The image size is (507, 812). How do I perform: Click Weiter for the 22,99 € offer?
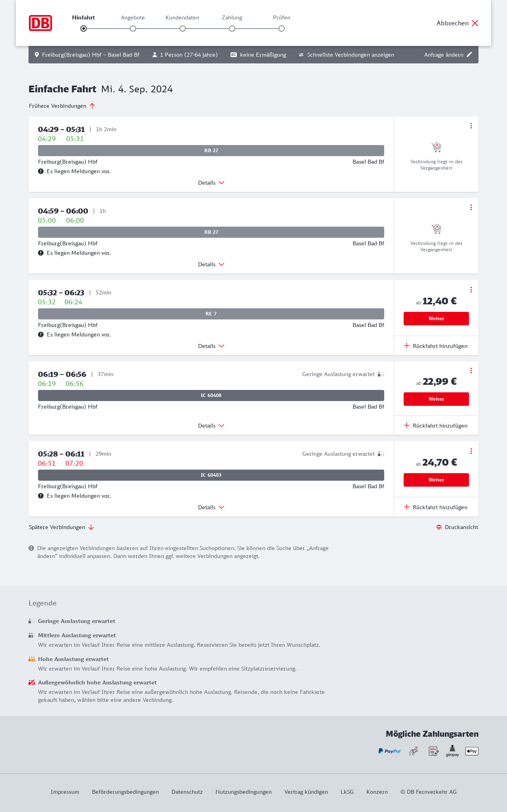pos(436,399)
